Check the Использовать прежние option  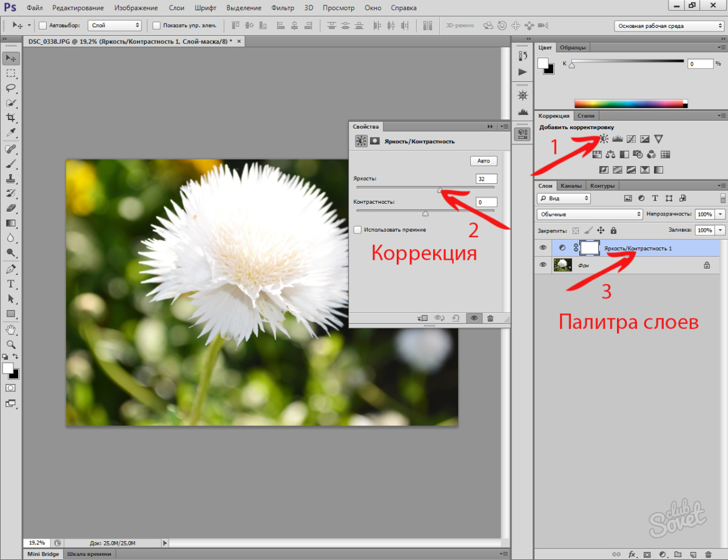point(357,230)
